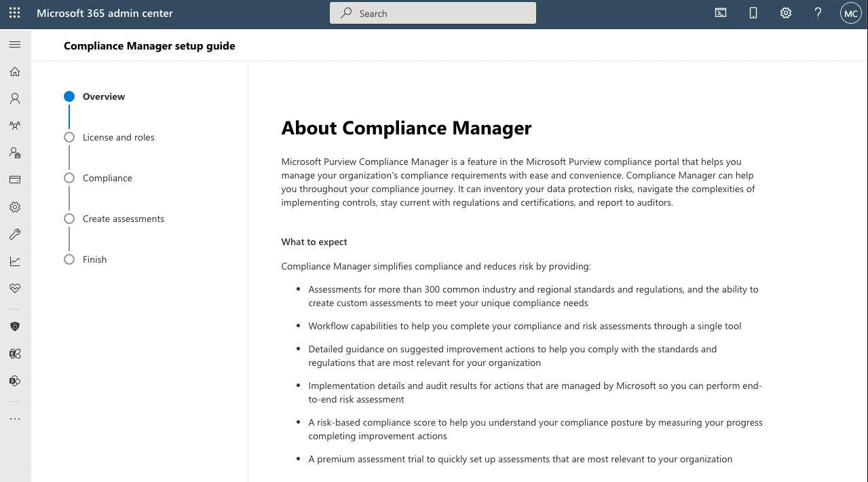Click the Billing card icon in the sidebar
Viewport: 868px width, 482px height.
[14, 179]
